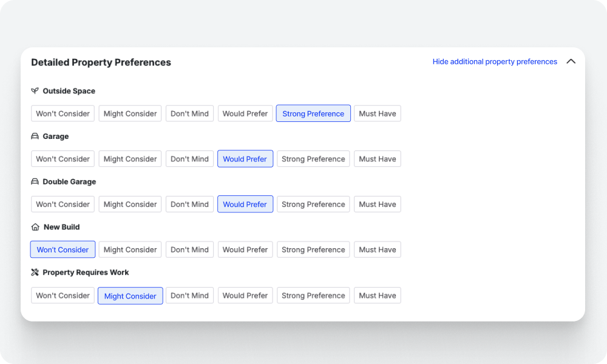This screenshot has height=364, width=607.
Task: Set New Build to Would Prefer
Action: coord(245,249)
